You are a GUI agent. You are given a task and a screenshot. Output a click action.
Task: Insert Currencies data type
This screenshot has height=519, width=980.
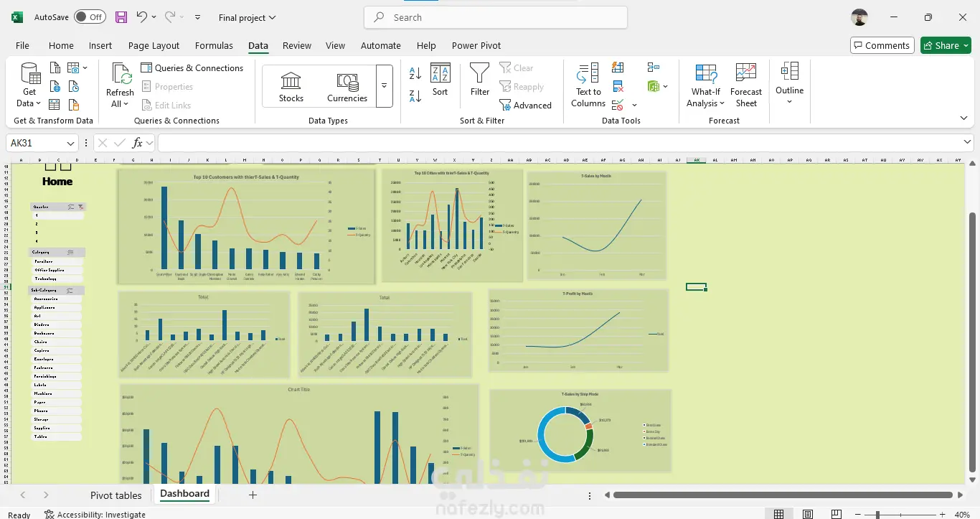click(x=347, y=87)
